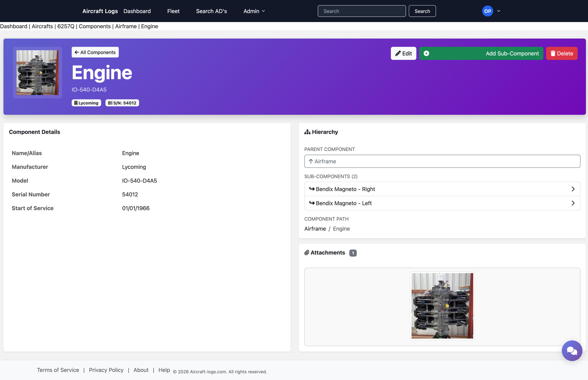The width and height of the screenshot is (588, 380).
Task: Click in the top Search field
Action: coord(361,11)
